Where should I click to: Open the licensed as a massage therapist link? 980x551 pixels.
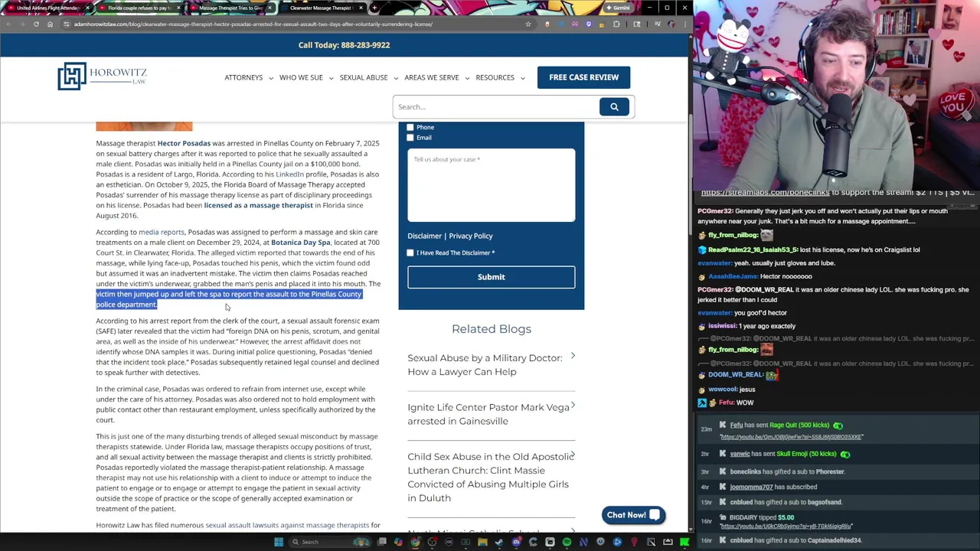[258, 205]
